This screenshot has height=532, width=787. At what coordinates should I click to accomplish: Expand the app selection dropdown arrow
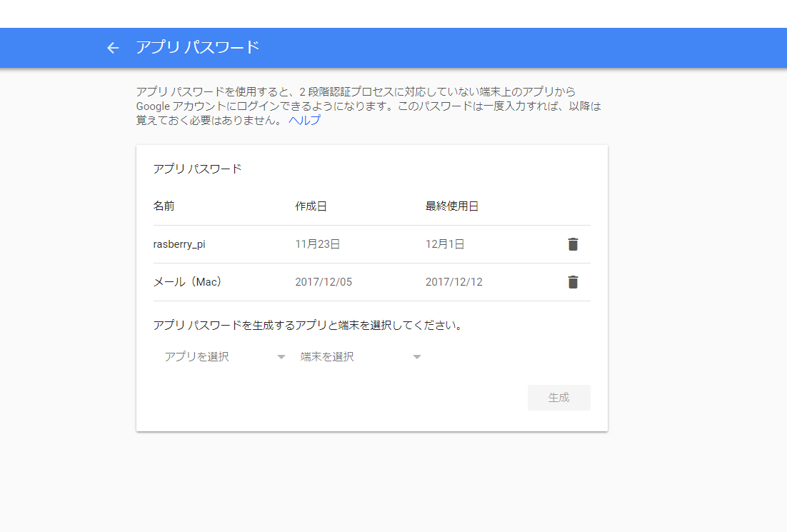[281, 356]
